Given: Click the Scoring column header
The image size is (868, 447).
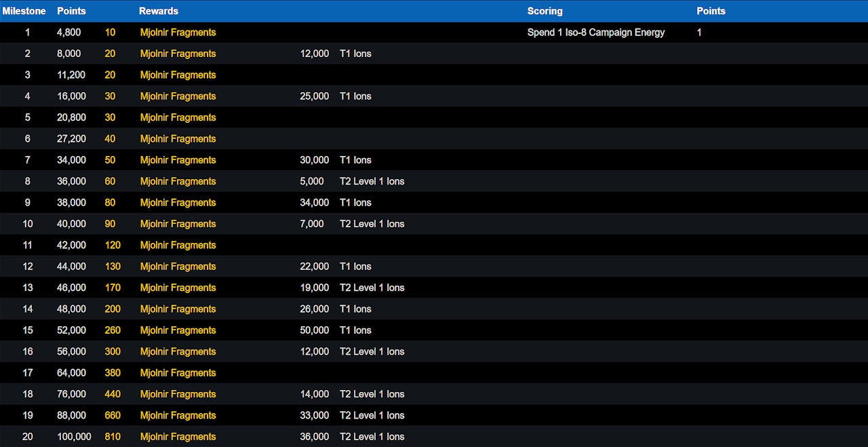Looking at the screenshot, I should pyautogui.click(x=545, y=11).
